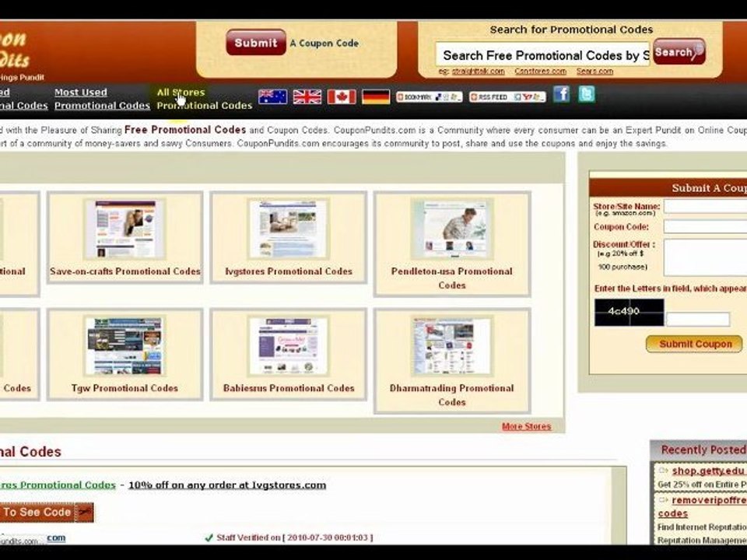
Task: Click Ivgstores Promotional Codes text
Action: click(289, 271)
